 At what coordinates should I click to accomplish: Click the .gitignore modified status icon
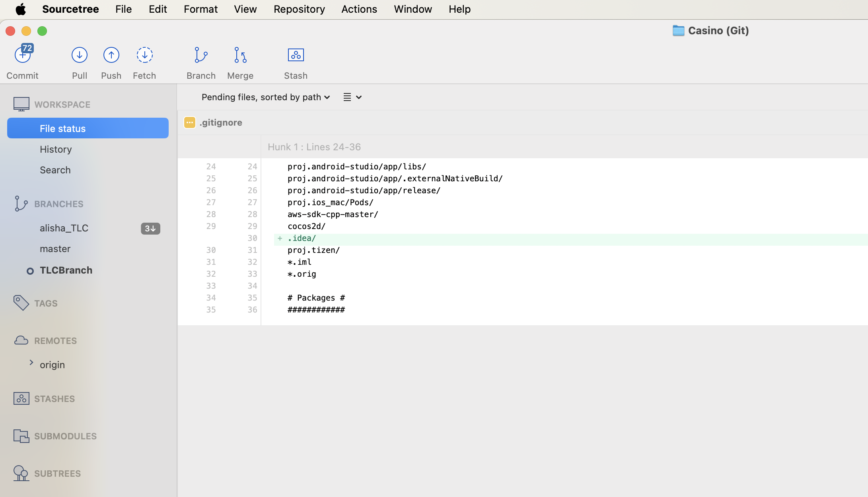click(x=190, y=122)
